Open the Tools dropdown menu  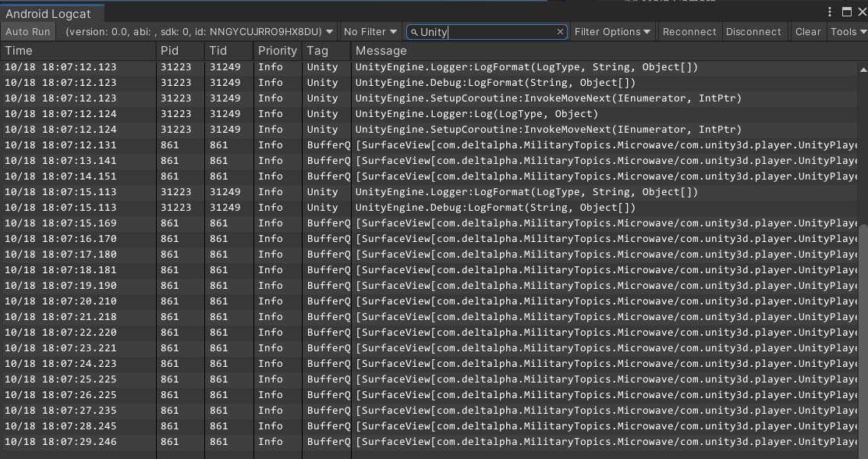point(848,32)
